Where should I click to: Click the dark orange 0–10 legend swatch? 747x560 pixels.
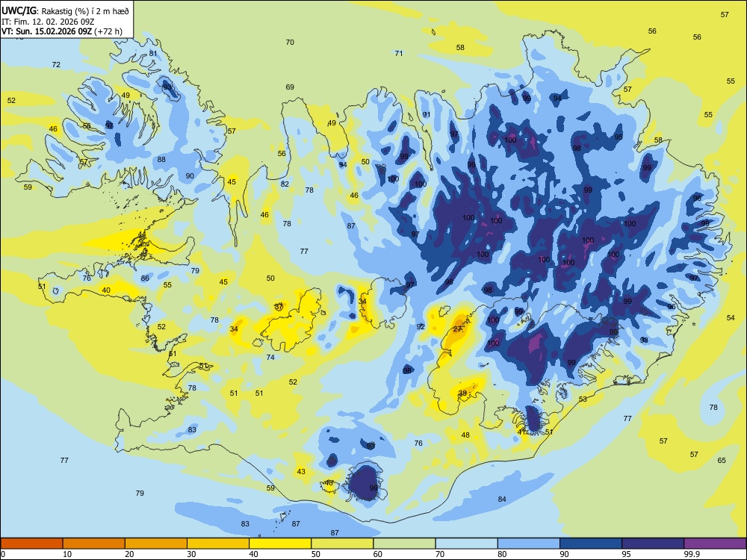(31, 544)
